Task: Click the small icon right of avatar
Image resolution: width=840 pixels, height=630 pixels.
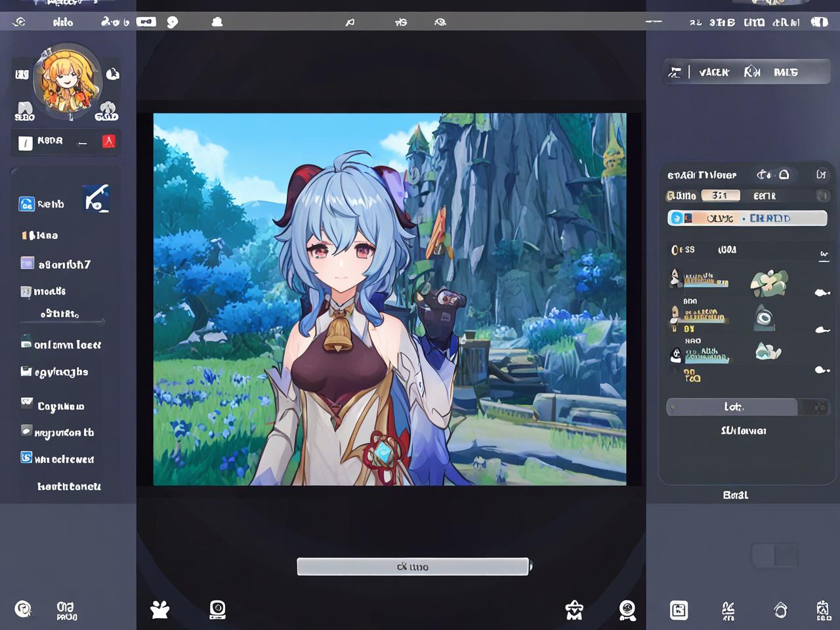Action: [x=113, y=73]
